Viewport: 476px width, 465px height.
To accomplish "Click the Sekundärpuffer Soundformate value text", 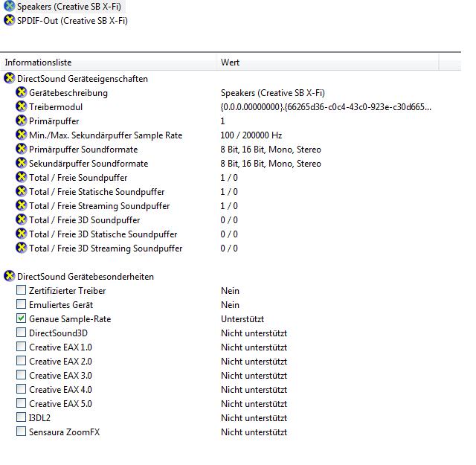I will click(x=271, y=164).
